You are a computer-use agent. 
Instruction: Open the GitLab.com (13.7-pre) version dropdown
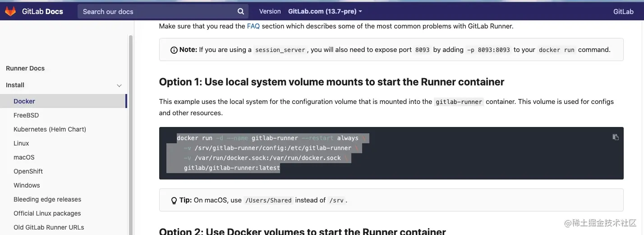coord(325,11)
